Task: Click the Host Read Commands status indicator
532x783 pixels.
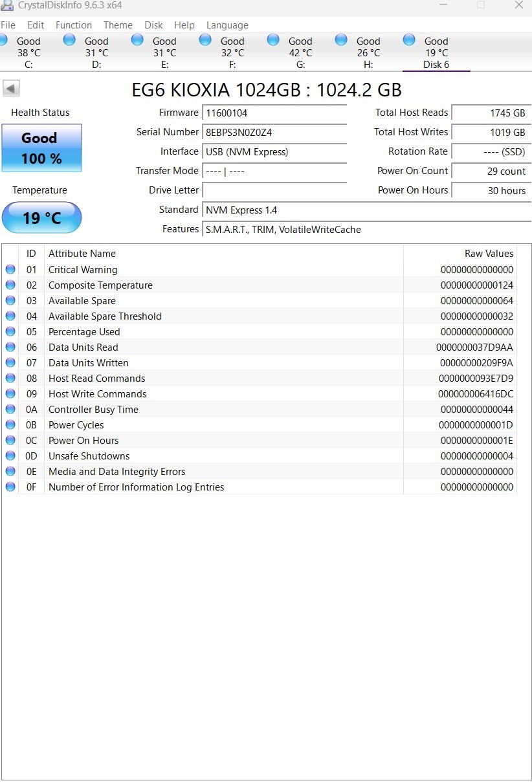Action: point(10,378)
